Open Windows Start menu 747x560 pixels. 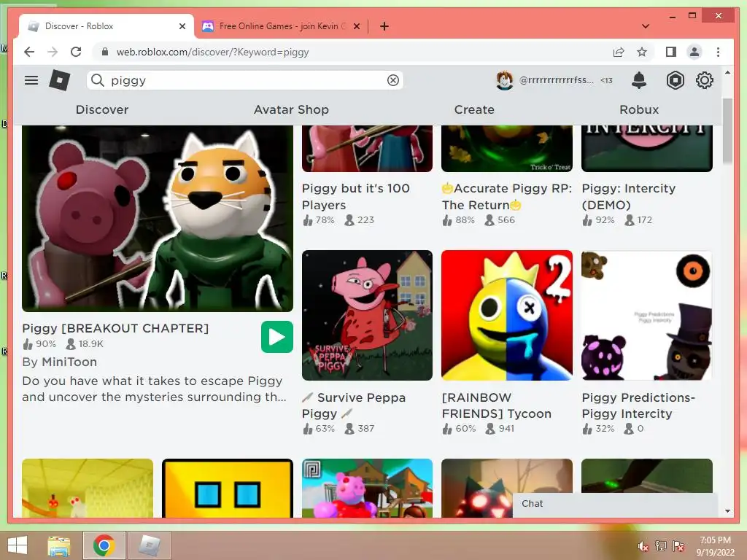click(x=18, y=545)
